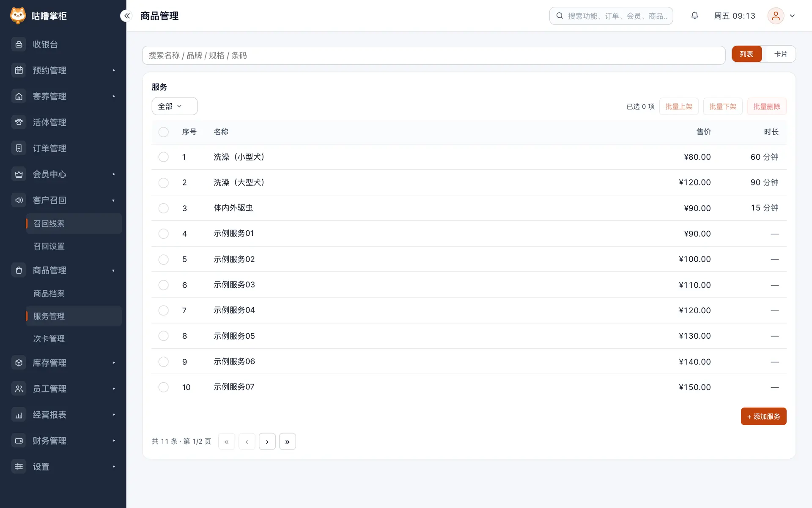812x508 pixels.
Task: Click the 批量删除 button
Action: (767, 107)
